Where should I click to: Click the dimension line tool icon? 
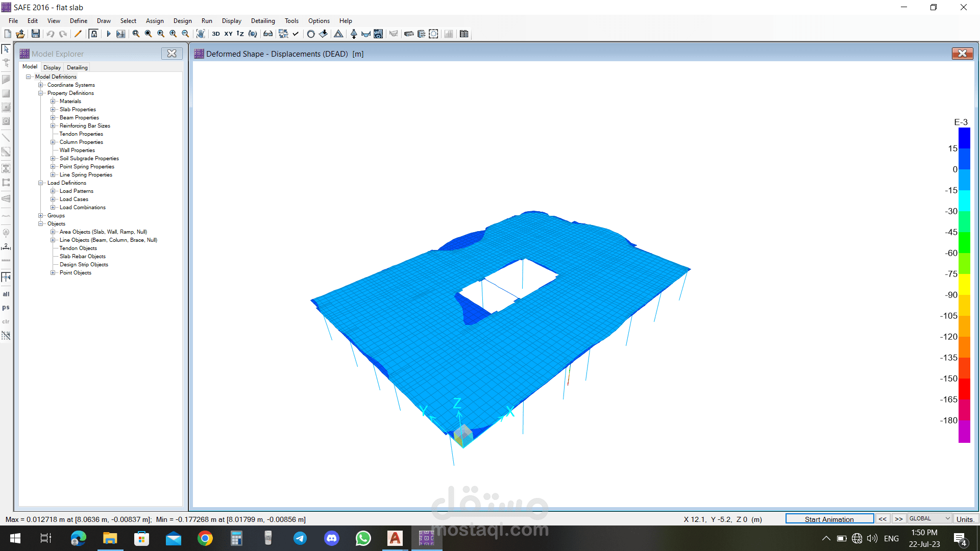[6, 246]
